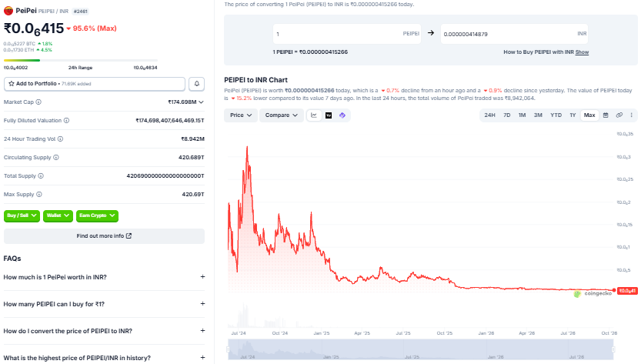Open 24 Hour Trading Vol info icon

60,139
